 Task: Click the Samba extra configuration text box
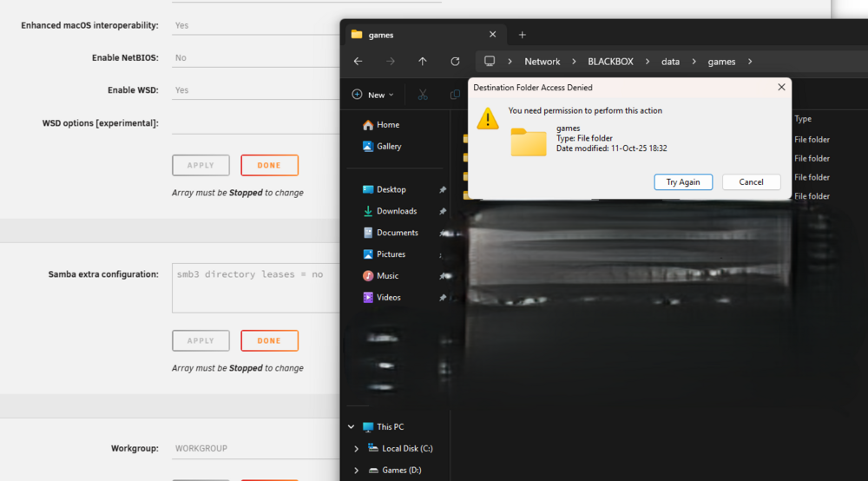click(x=256, y=288)
